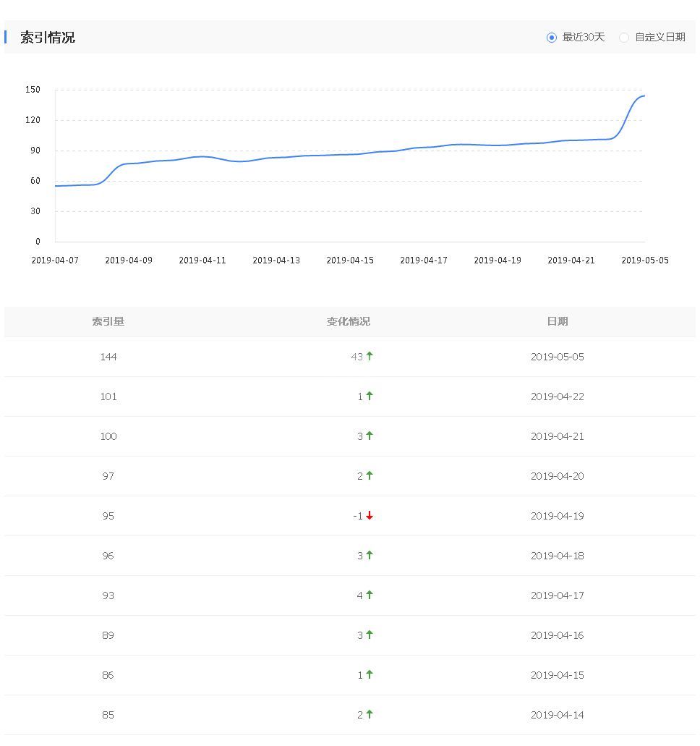Click index value 101

(108, 397)
